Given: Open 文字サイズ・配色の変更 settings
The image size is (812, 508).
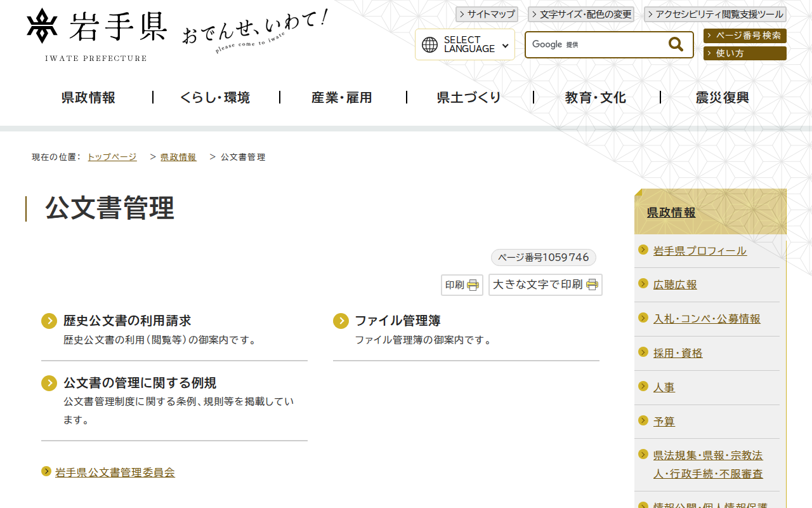Looking at the screenshot, I should pos(581,14).
